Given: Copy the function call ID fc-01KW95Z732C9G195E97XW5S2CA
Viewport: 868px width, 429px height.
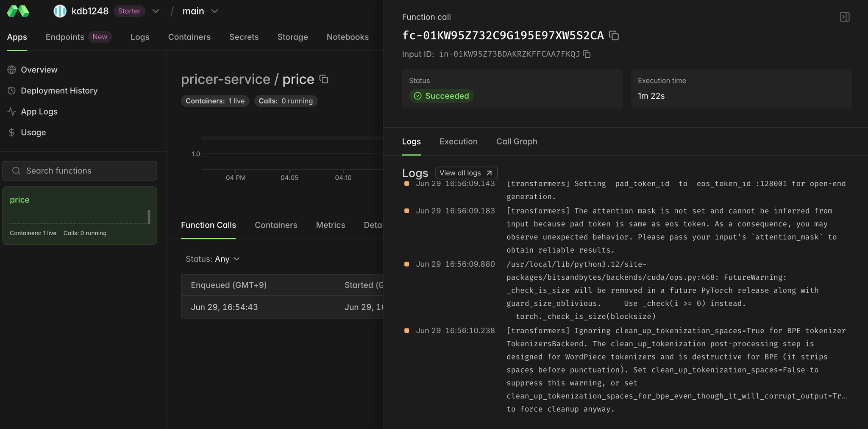Looking at the screenshot, I should (614, 36).
